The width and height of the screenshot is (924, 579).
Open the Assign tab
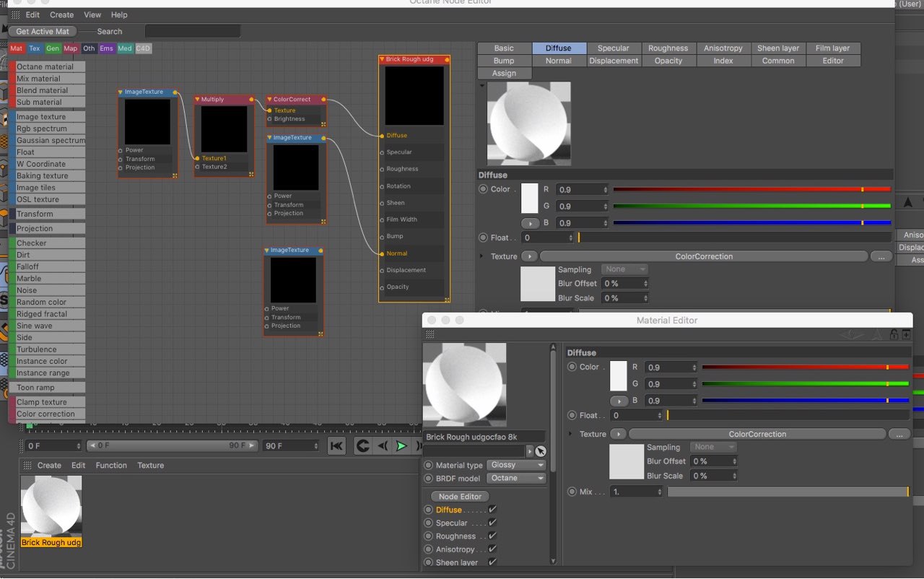click(504, 73)
